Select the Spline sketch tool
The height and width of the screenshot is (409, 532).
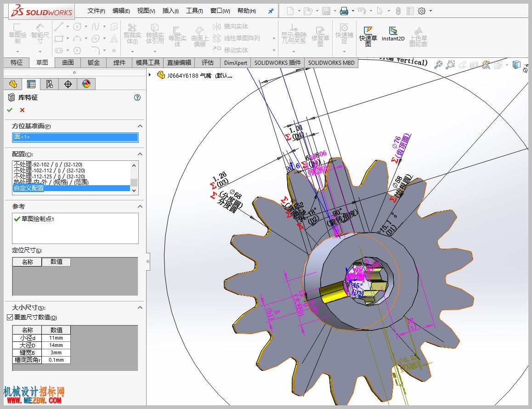96,27
